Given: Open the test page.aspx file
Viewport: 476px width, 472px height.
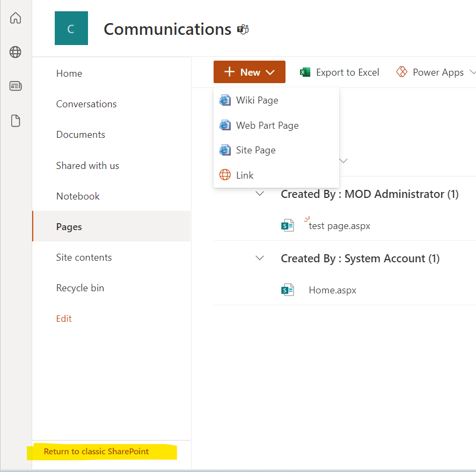Looking at the screenshot, I should tap(339, 226).
